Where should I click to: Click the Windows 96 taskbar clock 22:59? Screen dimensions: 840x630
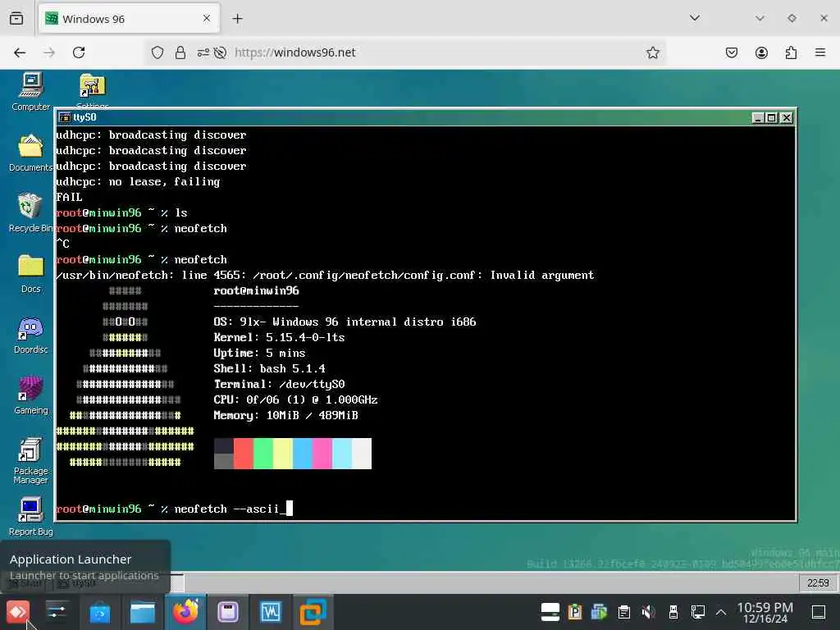click(818, 583)
